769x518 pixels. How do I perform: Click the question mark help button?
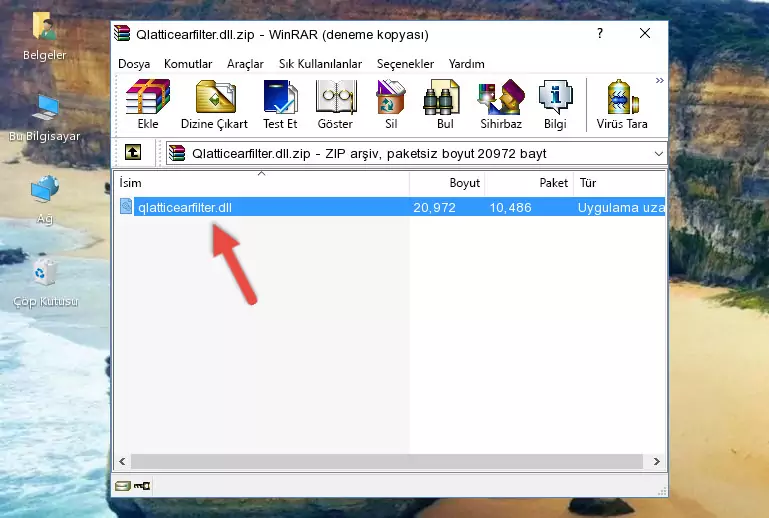600,33
